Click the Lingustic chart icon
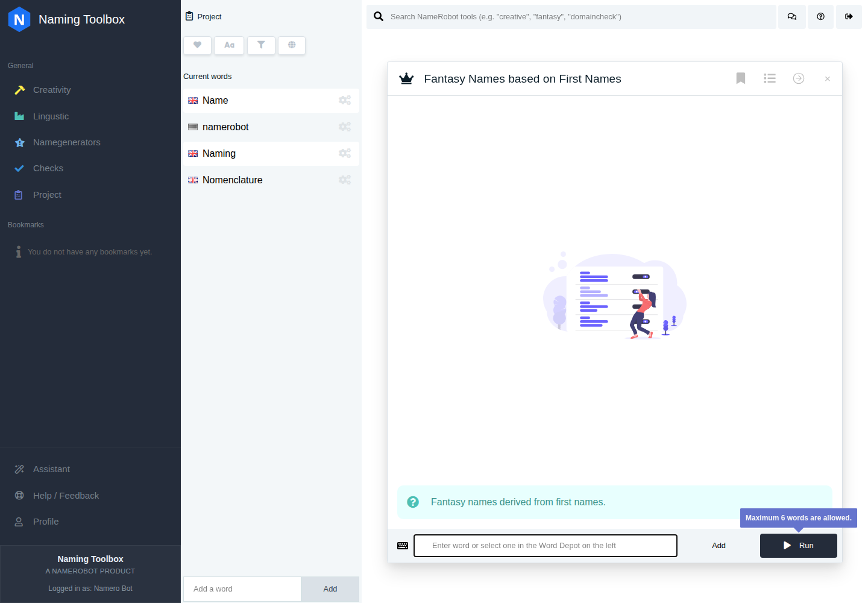This screenshot has width=868, height=603. point(19,116)
